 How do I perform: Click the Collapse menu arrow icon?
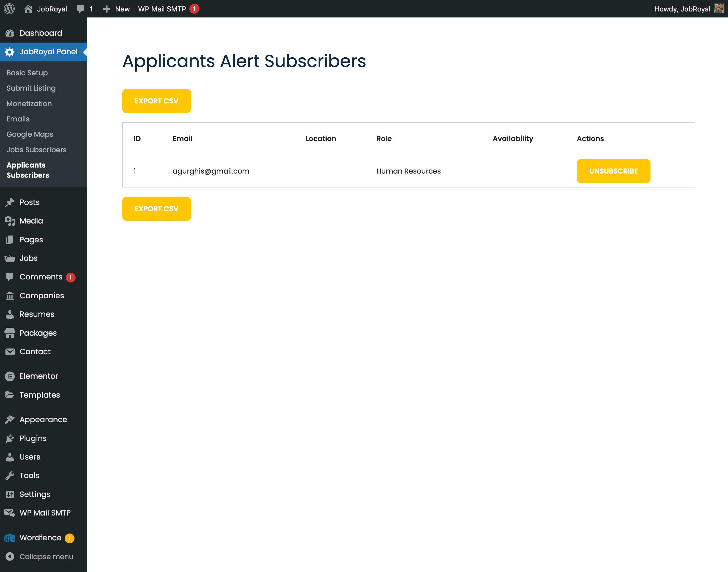tap(10, 557)
